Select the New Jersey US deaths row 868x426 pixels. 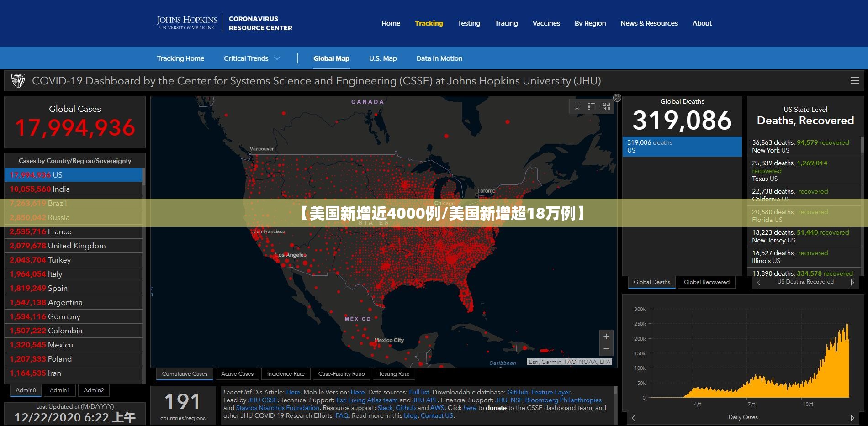click(804, 236)
